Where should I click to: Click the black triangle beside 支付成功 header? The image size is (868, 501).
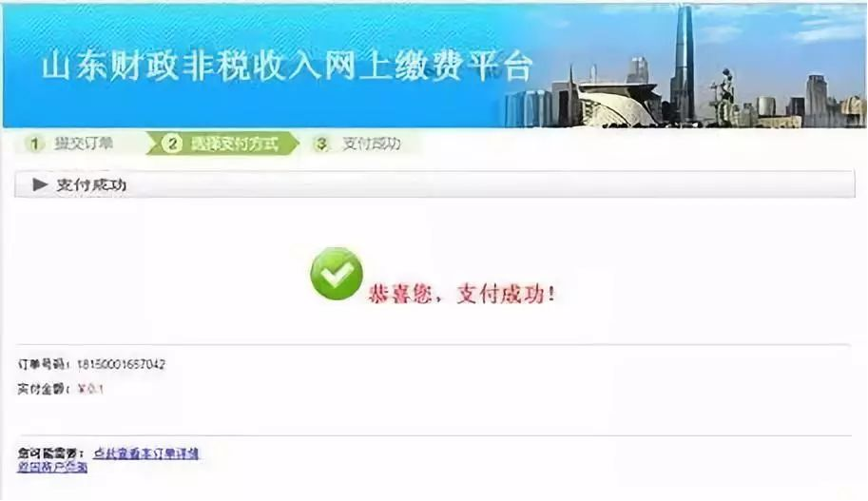coord(40,184)
